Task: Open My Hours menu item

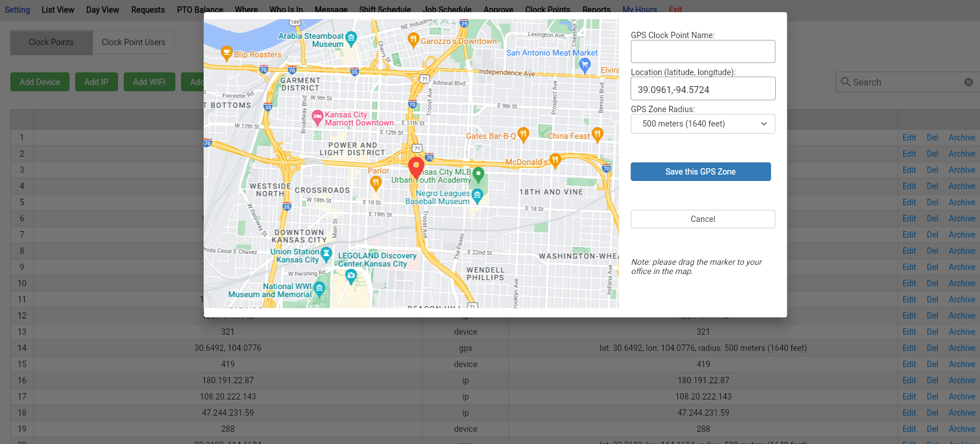Action: [x=640, y=10]
